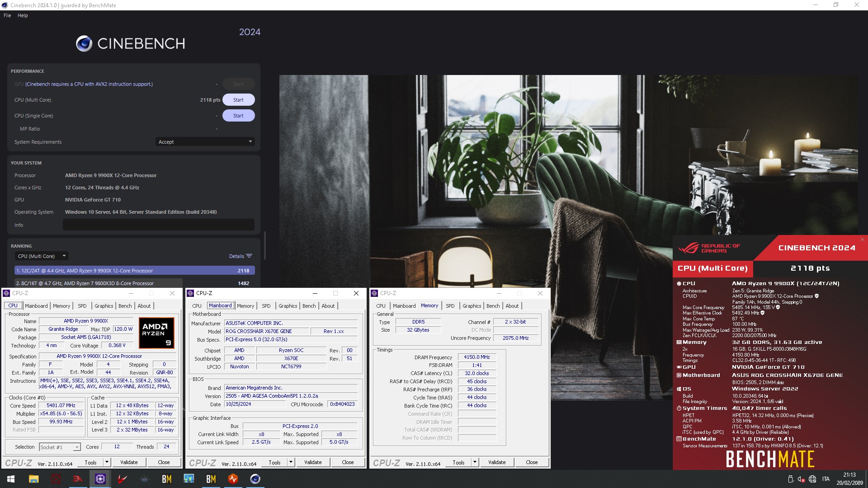Image resolution: width=868 pixels, height=488 pixels.
Task: Click the filter icon next to Details
Action: coord(249,256)
